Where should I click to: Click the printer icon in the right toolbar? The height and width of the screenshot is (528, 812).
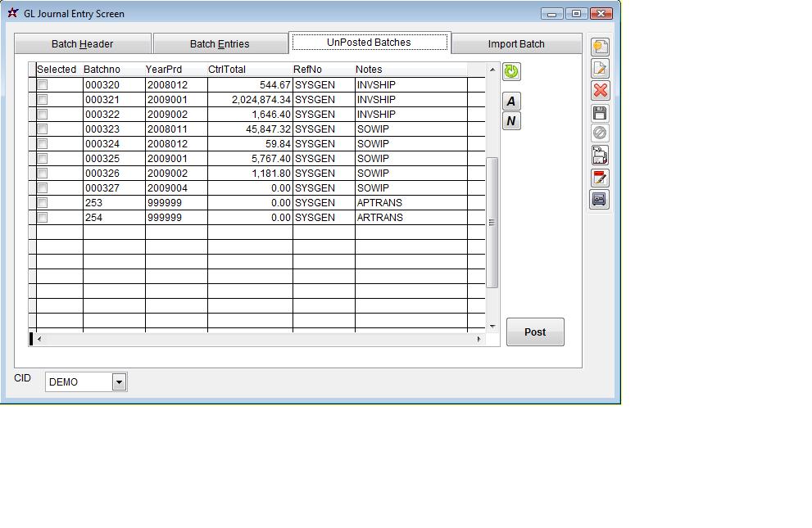click(x=600, y=156)
